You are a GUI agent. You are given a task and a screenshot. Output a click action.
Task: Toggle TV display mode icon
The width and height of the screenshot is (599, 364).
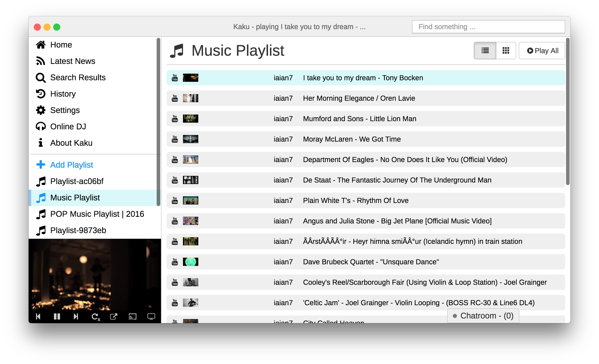151,317
